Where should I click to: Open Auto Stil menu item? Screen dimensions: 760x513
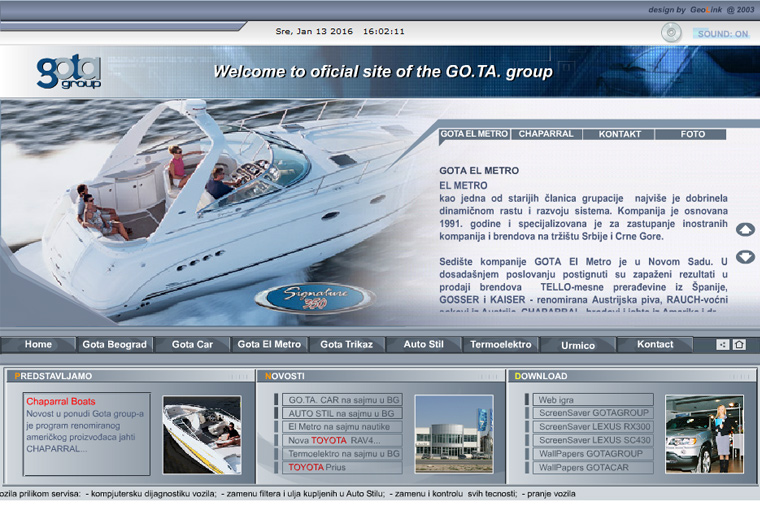tap(424, 344)
